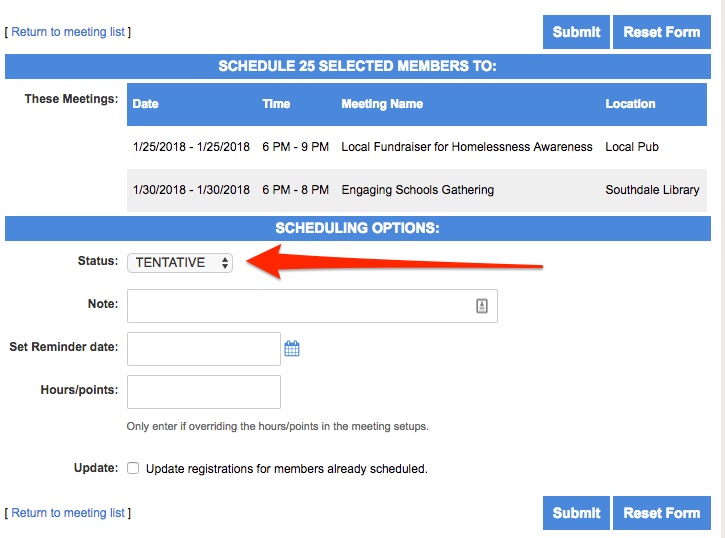Click the bottom Submit button

(576, 513)
